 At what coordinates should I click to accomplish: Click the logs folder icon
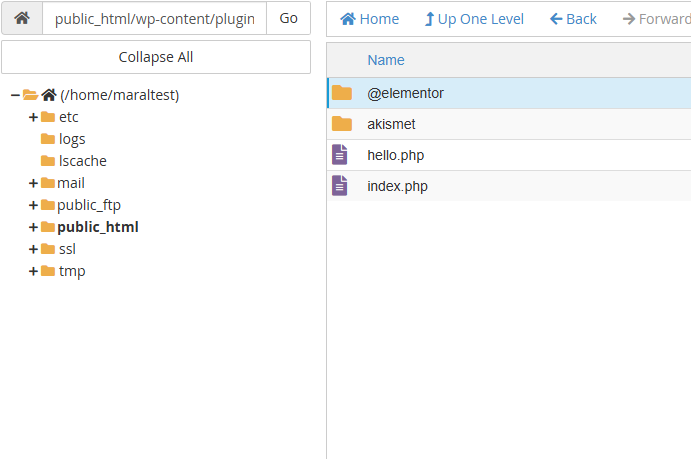click(48, 139)
